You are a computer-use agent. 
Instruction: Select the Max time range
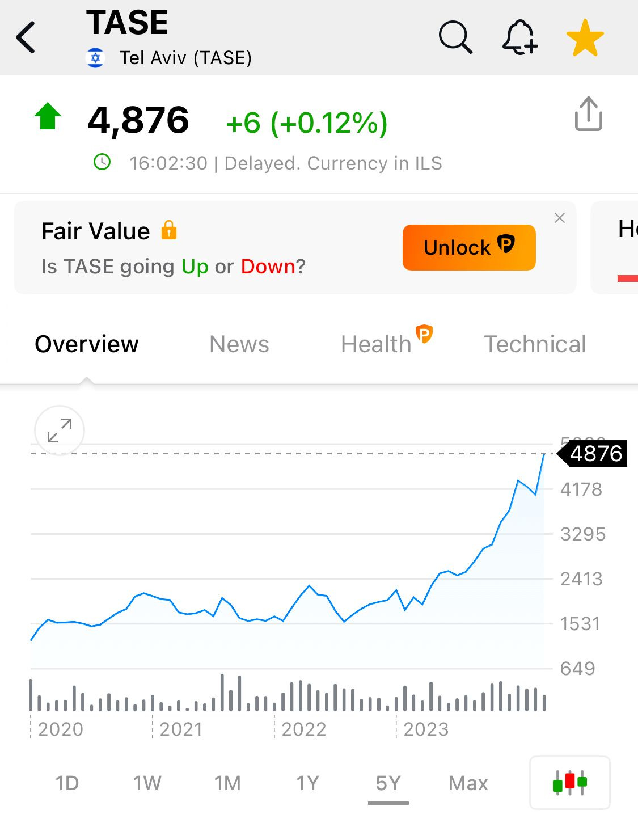point(468,783)
